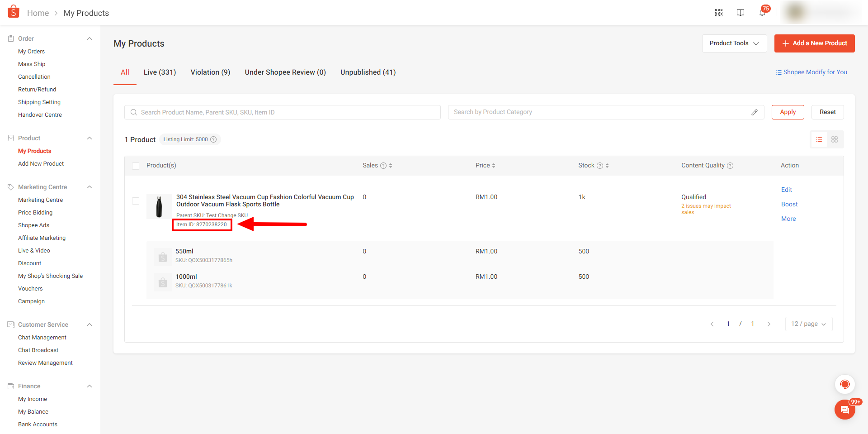Open Chat Management in sidebar
868x434 pixels.
[x=42, y=338]
